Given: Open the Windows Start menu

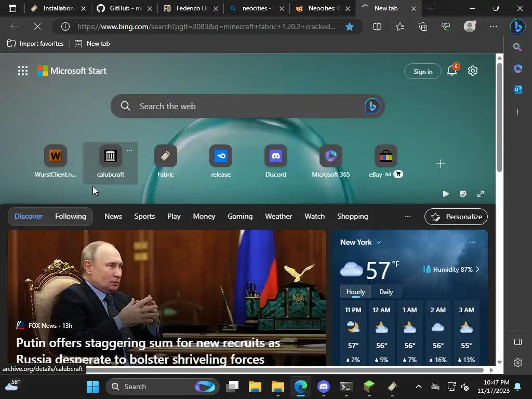Looking at the screenshot, I should [x=92, y=387].
